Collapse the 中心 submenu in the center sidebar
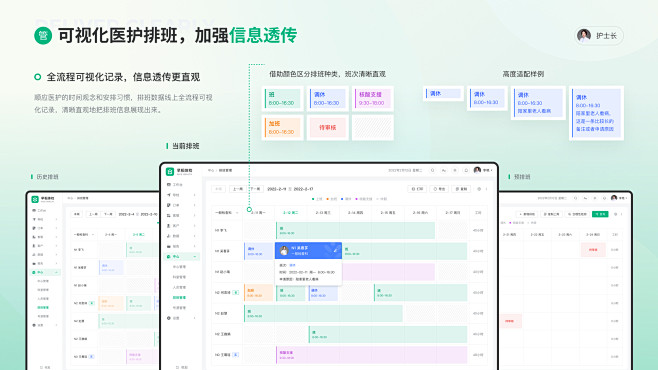This screenshot has height=370, width=658. (194, 256)
